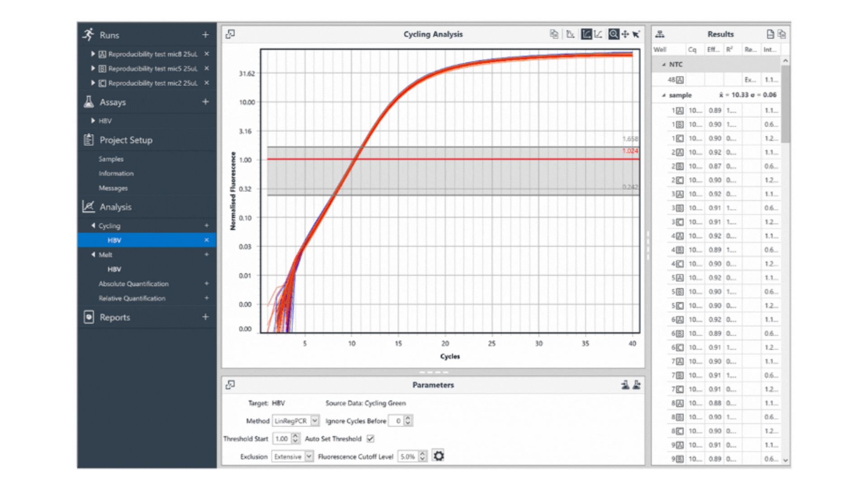
Task: Open exclusion settings gear icon
Action: pos(439,456)
